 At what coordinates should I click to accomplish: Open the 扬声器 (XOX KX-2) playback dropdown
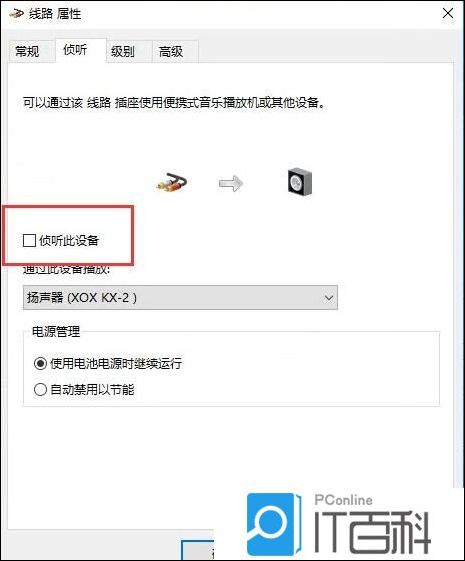[180, 297]
